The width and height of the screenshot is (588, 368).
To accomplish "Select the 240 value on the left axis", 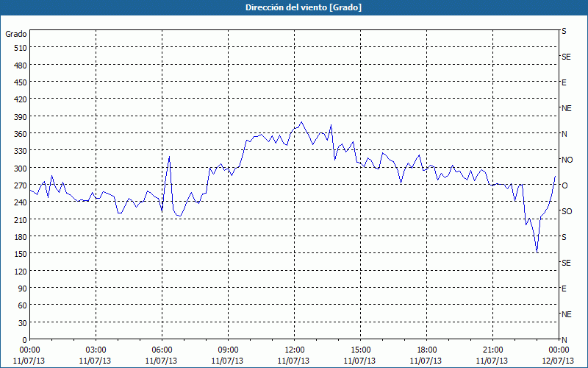I will click(x=21, y=202).
